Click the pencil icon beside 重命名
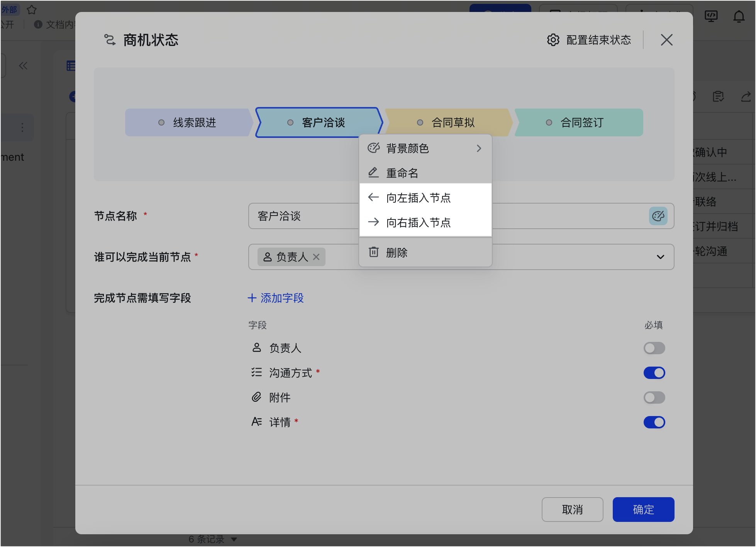 point(373,173)
